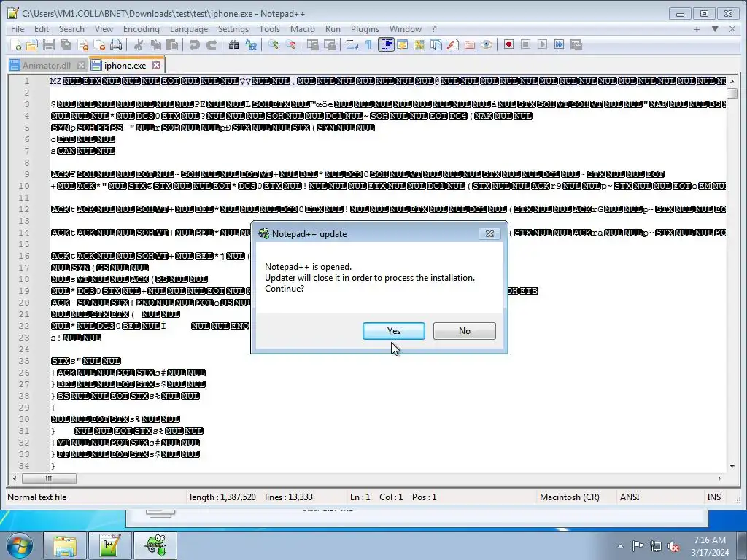747x560 pixels.
Task: Open the Settings menu
Action: 233,29
